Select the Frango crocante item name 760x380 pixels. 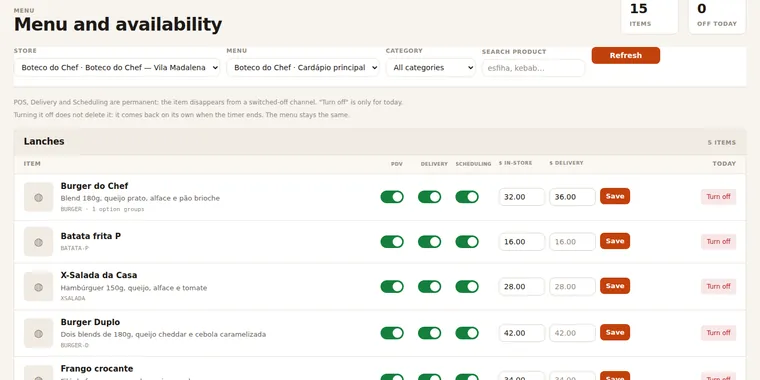pyautogui.click(x=97, y=369)
